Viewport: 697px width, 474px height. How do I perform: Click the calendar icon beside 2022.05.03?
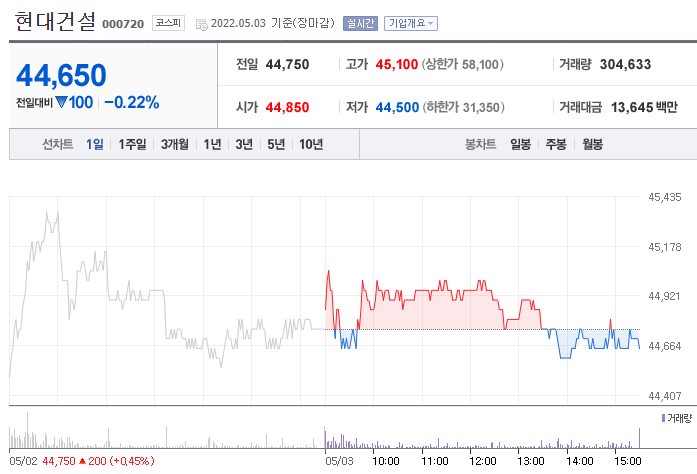tap(201, 24)
